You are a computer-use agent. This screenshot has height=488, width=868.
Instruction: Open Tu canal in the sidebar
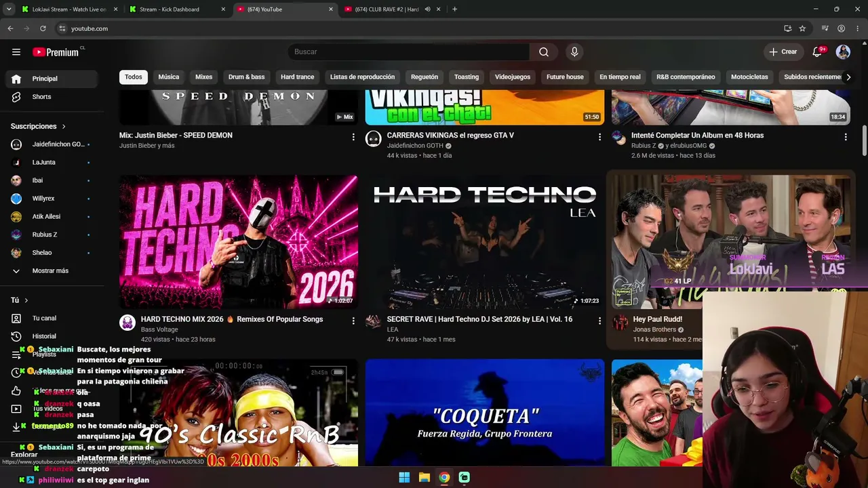pos(52,319)
